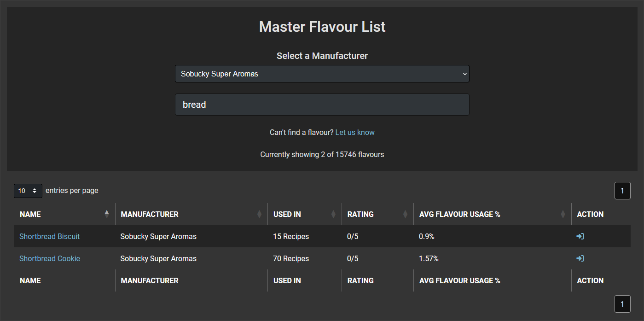Sort by Name column header arrows
The width and height of the screenshot is (644, 321).
(107, 214)
